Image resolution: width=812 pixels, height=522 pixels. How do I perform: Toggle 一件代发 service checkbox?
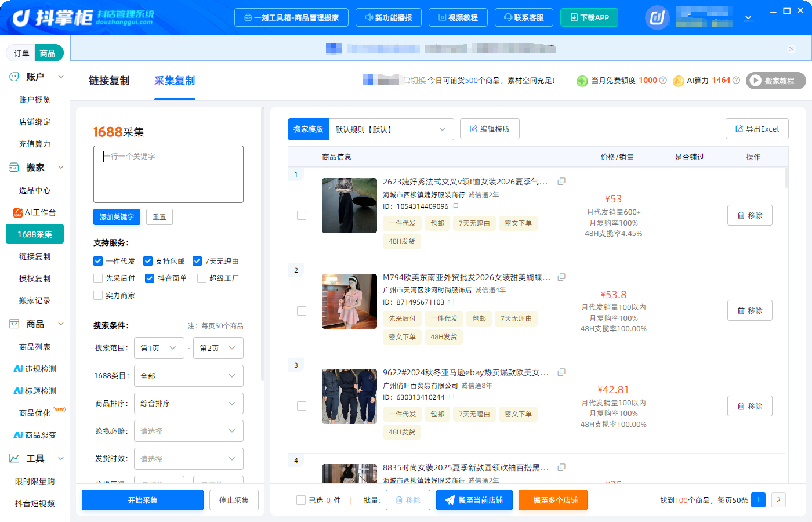tap(98, 262)
